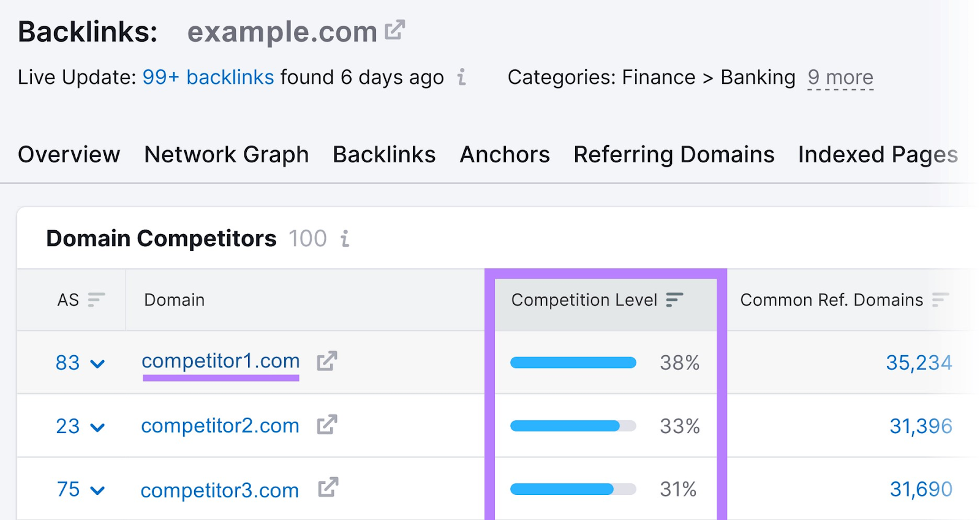The height and width of the screenshot is (520, 980).
Task: Select the Anchors tab
Action: coord(504,154)
